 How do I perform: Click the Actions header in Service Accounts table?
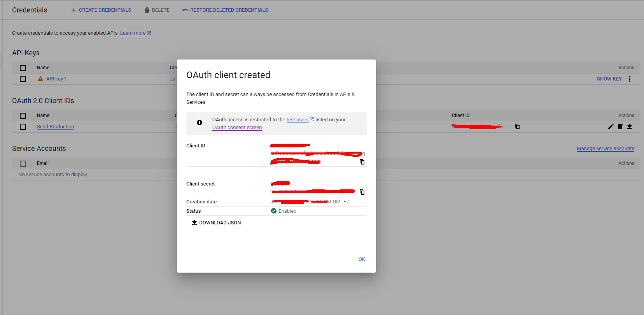[x=626, y=163]
